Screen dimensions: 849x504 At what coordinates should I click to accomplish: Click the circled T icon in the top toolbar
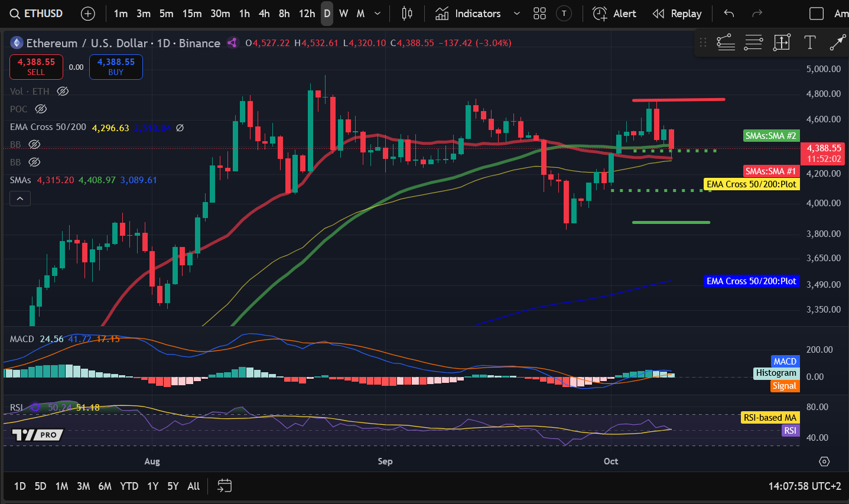tap(564, 14)
